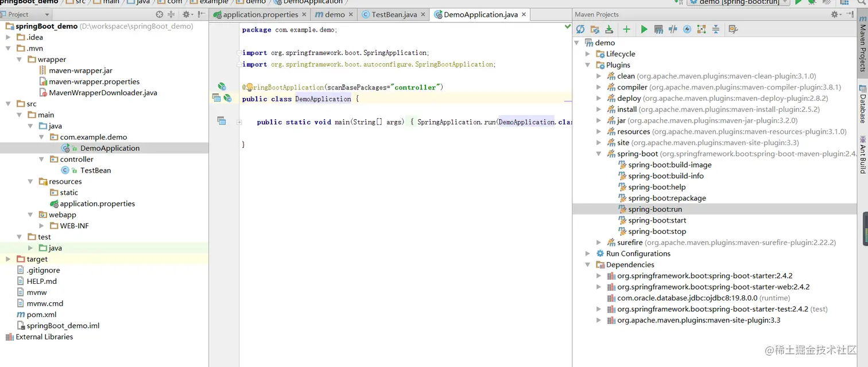868x367 pixels.
Task: Toggle Maven offline mode icon
Action: (x=673, y=29)
